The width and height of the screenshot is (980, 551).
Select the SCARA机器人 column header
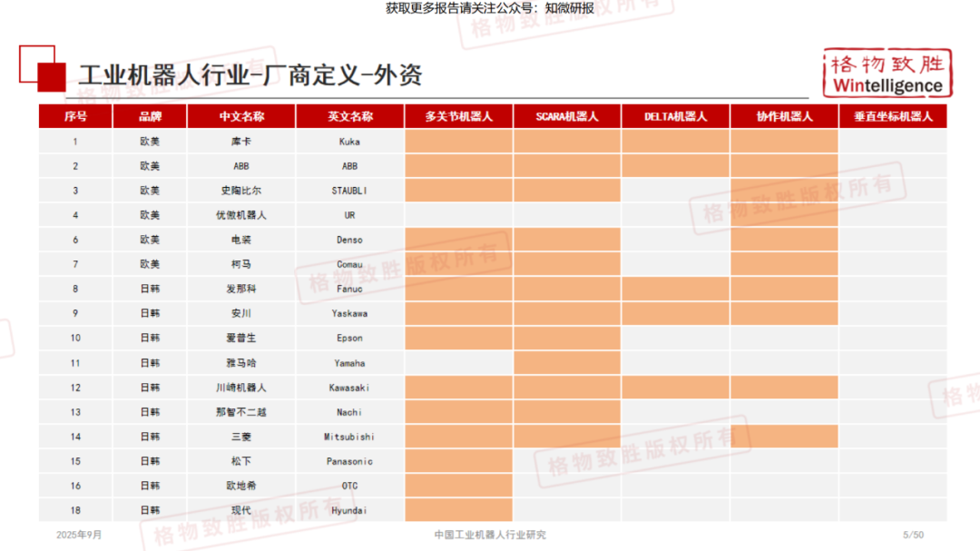click(x=567, y=116)
